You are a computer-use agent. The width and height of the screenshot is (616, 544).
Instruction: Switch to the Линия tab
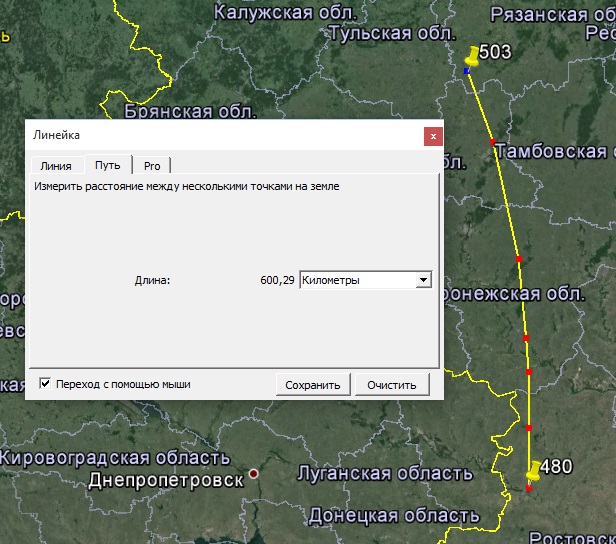click(x=56, y=166)
